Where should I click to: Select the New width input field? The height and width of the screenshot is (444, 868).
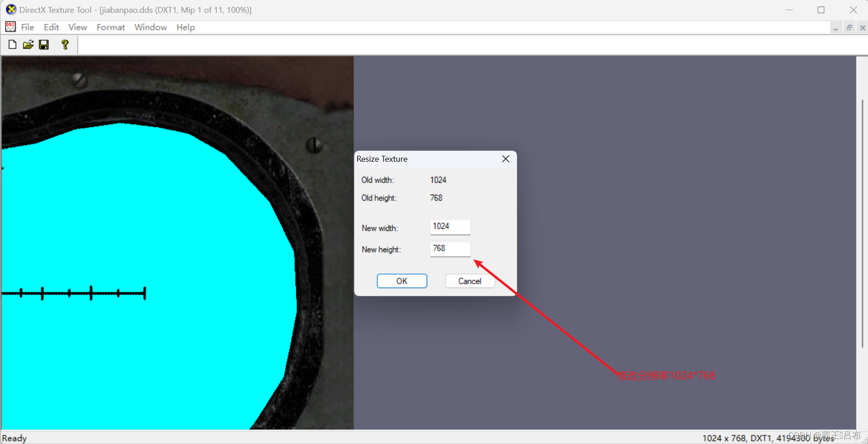[x=450, y=226]
